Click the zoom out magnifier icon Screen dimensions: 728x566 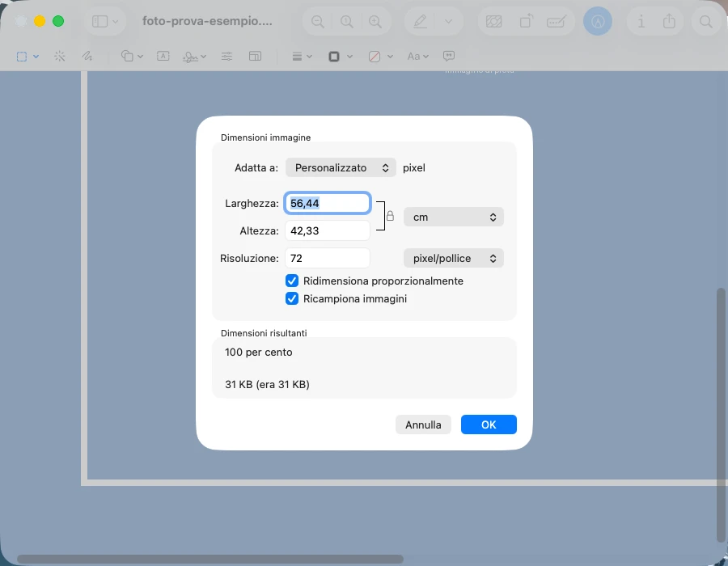pyautogui.click(x=318, y=21)
